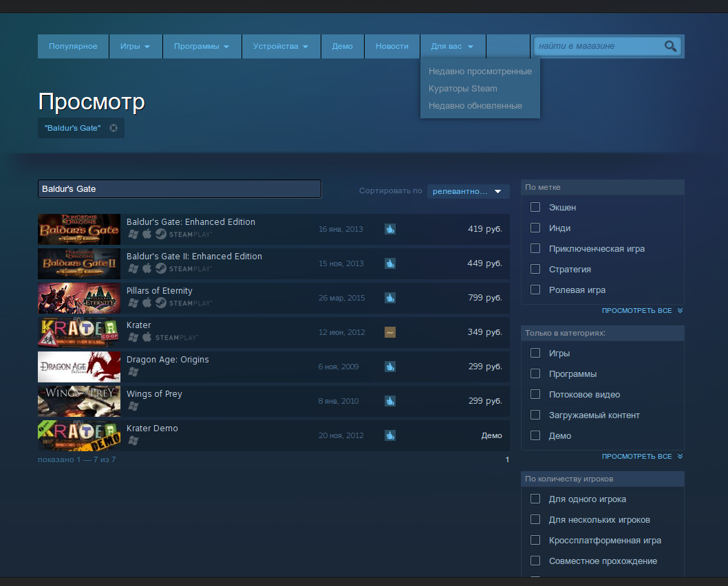Click the Mac icon under Baldur's Gate: Enhanced Edition

click(147, 234)
